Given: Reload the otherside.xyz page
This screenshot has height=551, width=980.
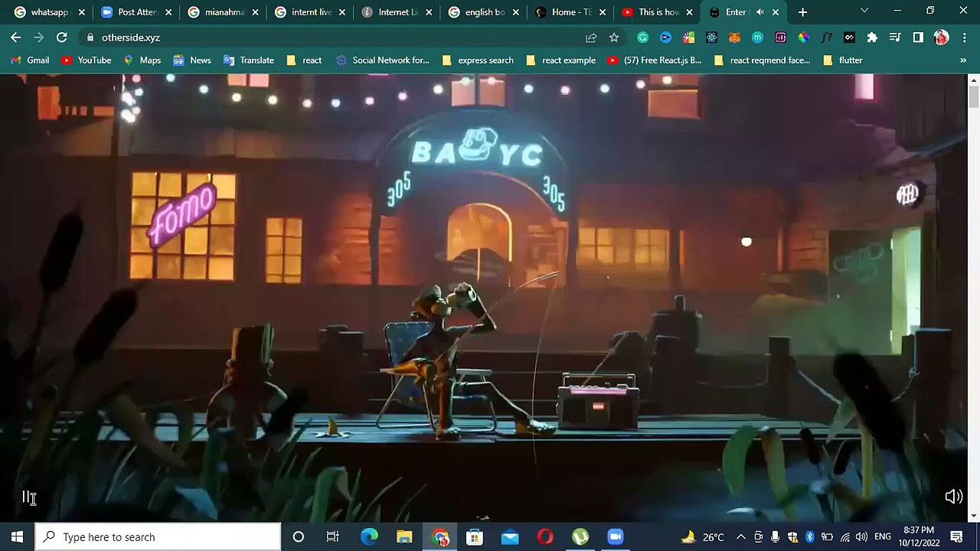Looking at the screenshot, I should [x=62, y=37].
